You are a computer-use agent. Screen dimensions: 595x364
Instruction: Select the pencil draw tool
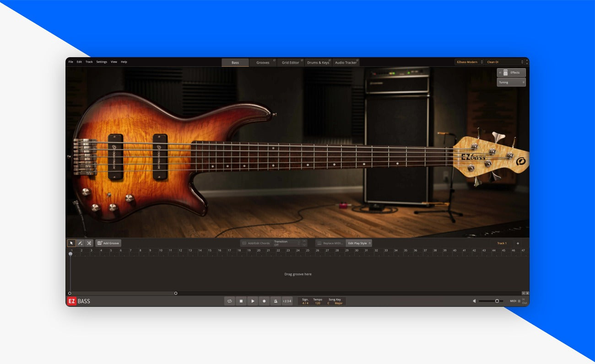point(80,243)
